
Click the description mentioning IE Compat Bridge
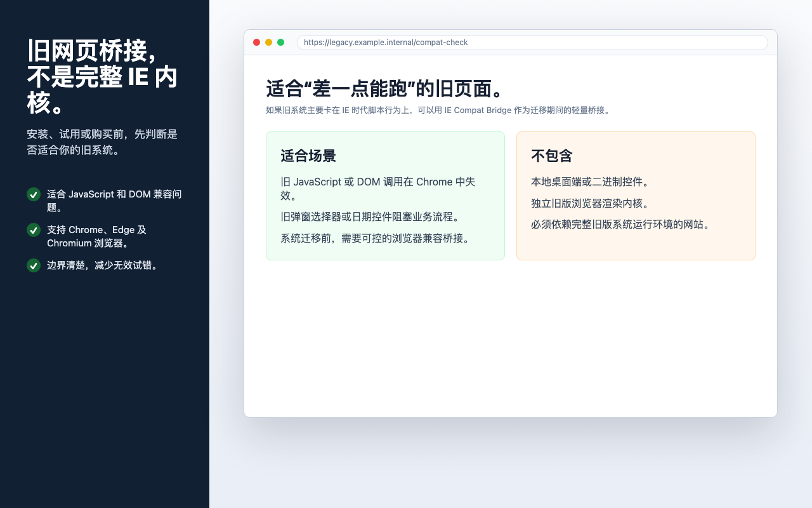(x=438, y=110)
